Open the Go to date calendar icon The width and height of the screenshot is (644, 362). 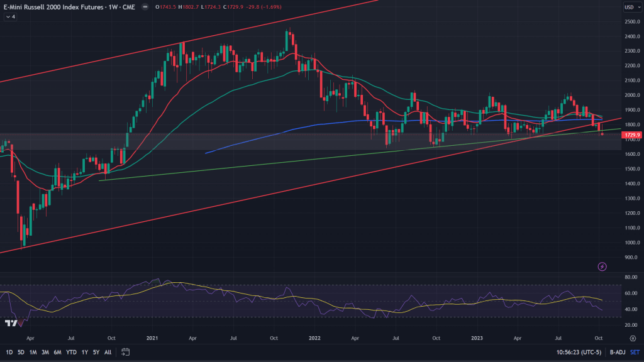[x=126, y=352]
